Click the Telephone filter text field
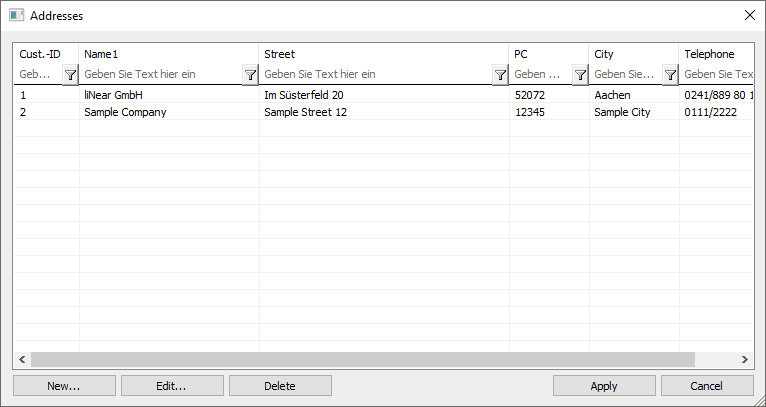 coord(717,74)
